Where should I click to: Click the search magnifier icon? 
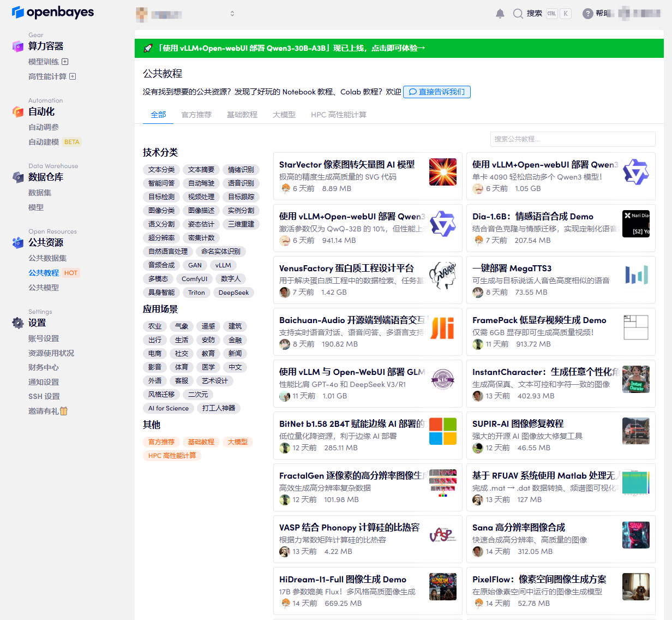point(518,14)
